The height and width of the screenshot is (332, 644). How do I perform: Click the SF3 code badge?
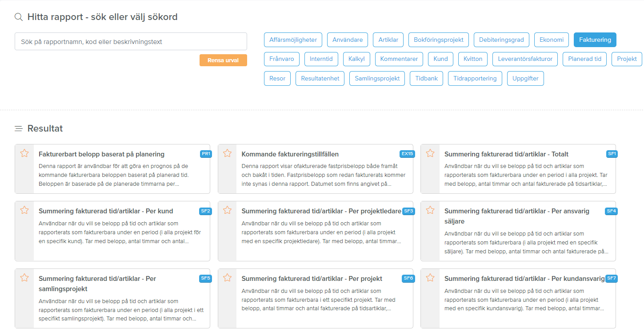(x=408, y=211)
